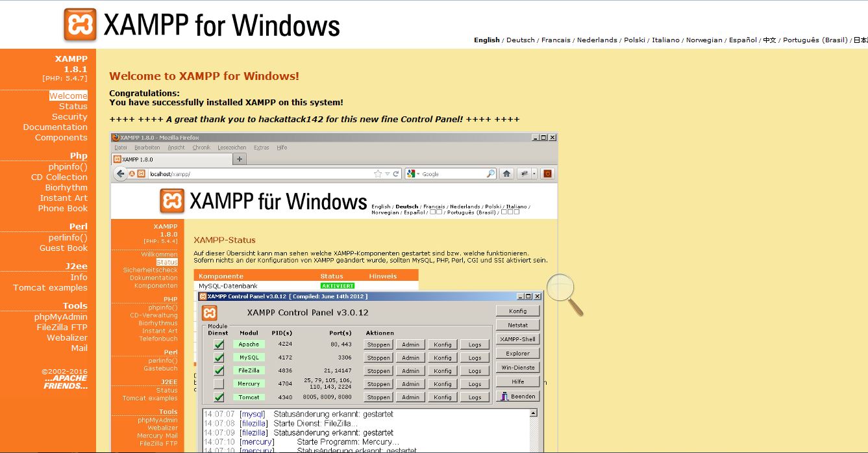The width and height of the screenshot is (868, 453).
Task: Open the Welcome link in the main sidebar
Action: [x=68, y=96]
